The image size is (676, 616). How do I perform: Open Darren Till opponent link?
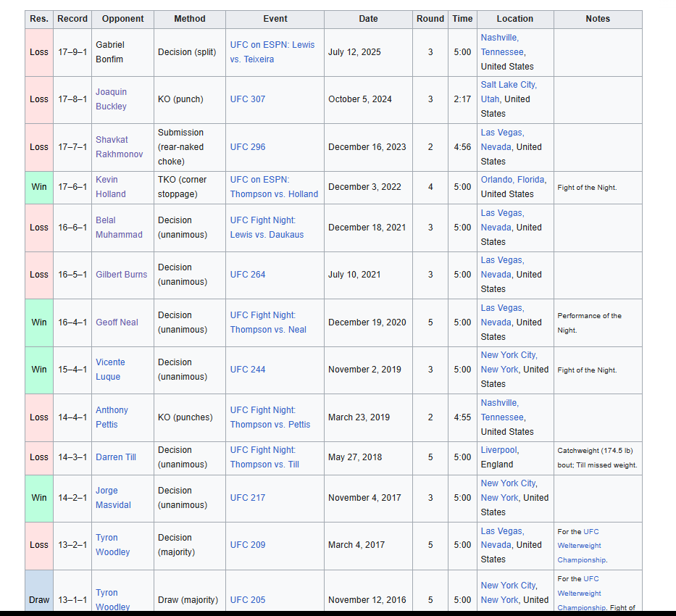point(115,457)
